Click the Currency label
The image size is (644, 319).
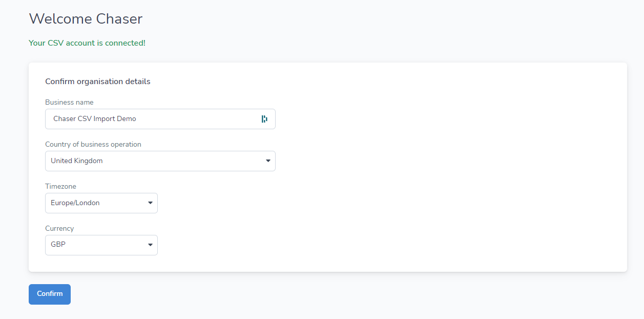click(59, 228)
